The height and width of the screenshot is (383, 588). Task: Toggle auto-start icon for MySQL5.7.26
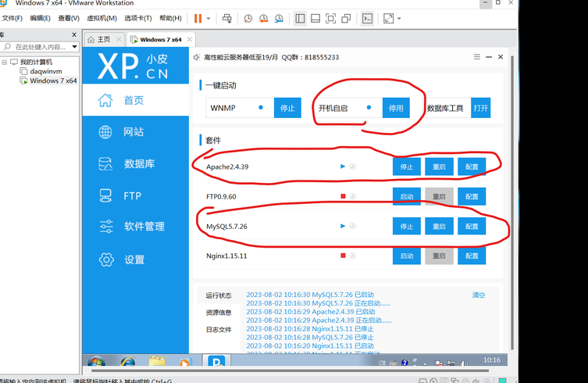[x=352, y=226]
